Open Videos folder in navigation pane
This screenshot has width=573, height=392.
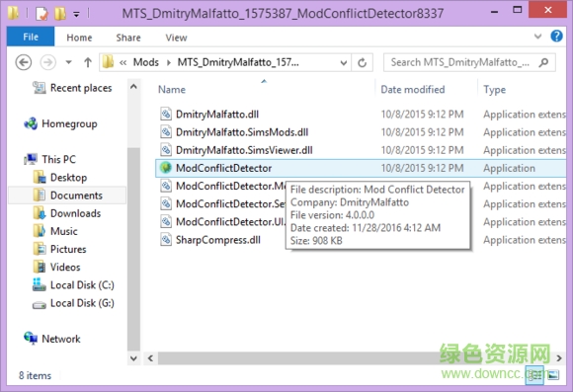point(65,267)
